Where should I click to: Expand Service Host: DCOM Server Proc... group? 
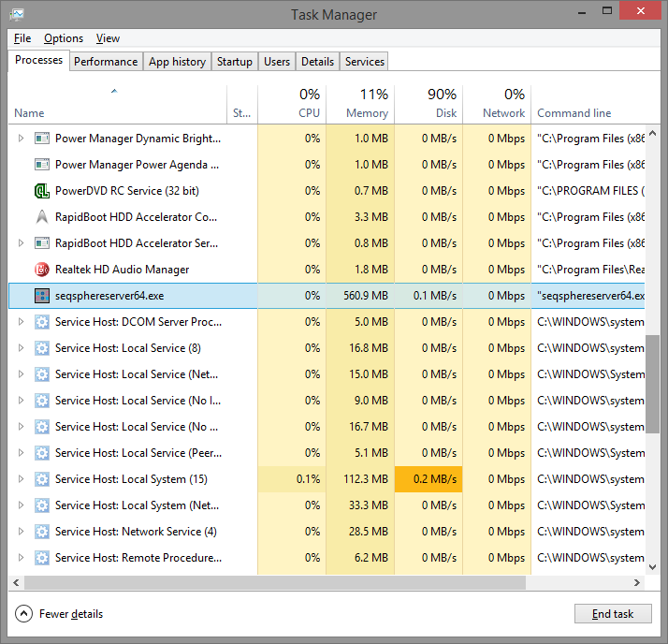click(21, 322)
